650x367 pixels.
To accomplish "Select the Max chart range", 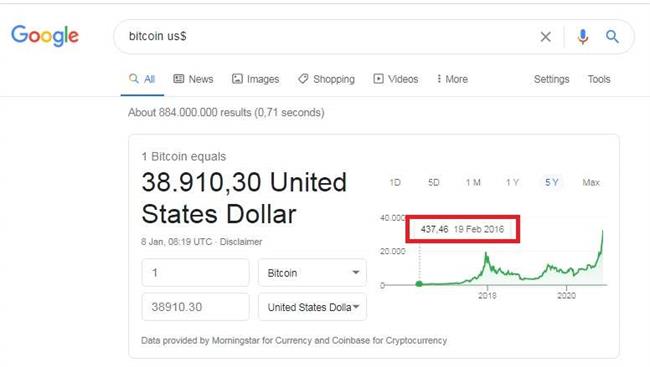I will click(591, 182).
